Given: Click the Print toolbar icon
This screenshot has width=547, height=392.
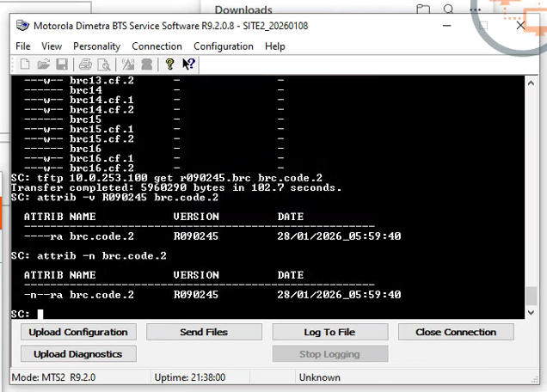Looking at the screenshot, I should [85, 64].
